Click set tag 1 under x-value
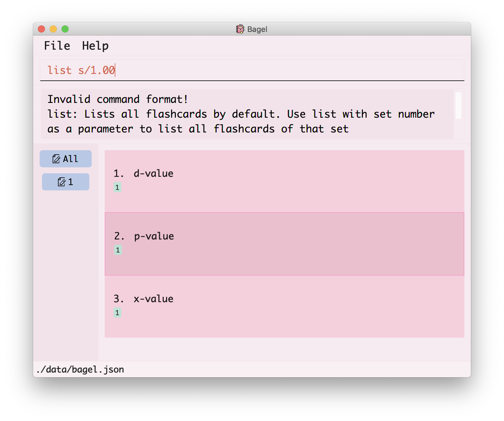The image size is (504, 421). (x=117, y=312)
